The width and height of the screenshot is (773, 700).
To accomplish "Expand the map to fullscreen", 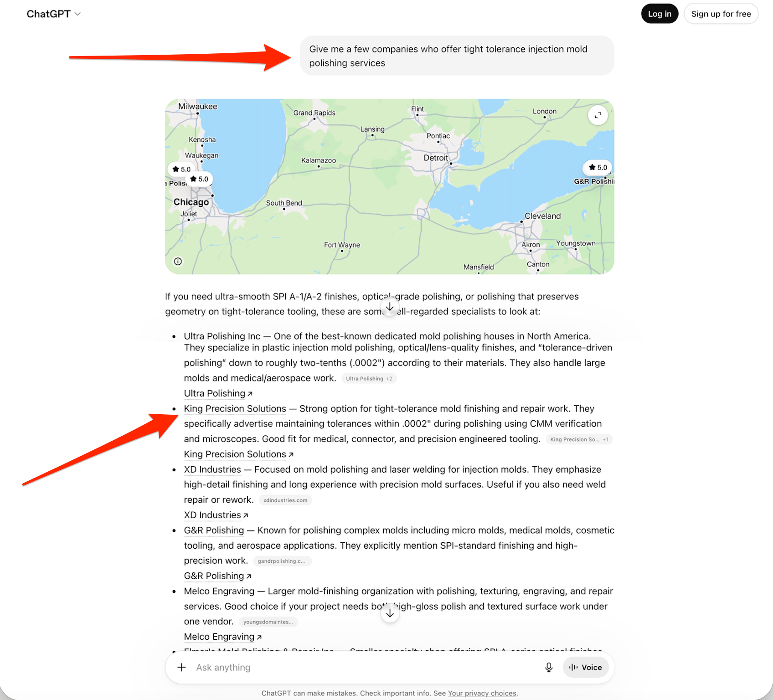I will tap(598, 115).
